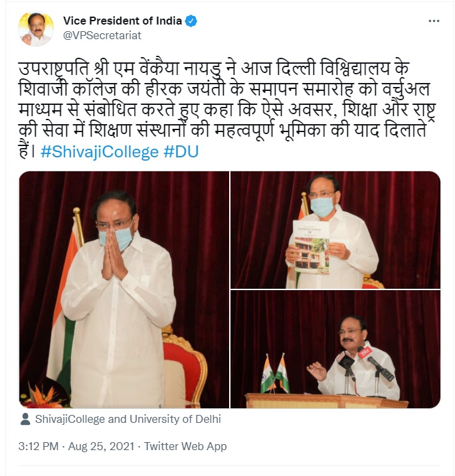
Task: Click the blue verified badge
Action: click(x=191, y=21)
